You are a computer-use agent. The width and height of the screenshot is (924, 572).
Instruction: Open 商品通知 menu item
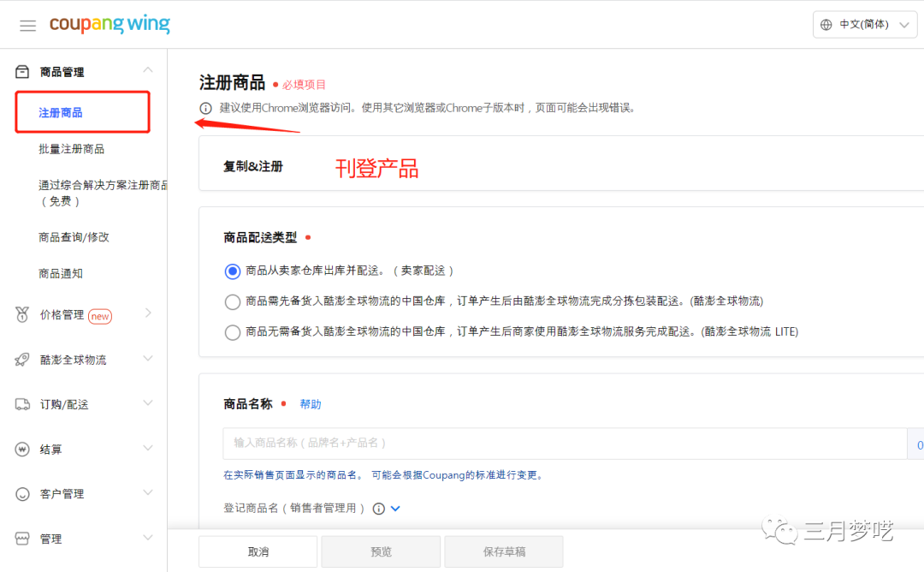61,274
